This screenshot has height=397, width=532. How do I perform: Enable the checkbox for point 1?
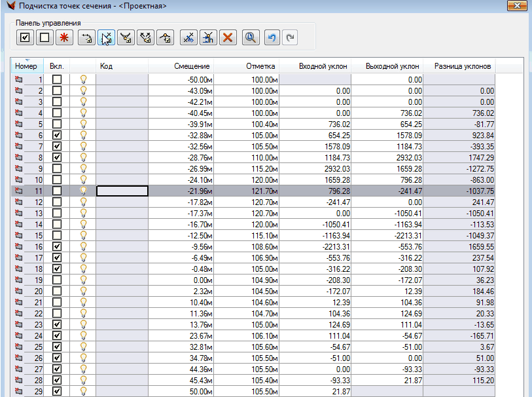[x=57, y=79]
